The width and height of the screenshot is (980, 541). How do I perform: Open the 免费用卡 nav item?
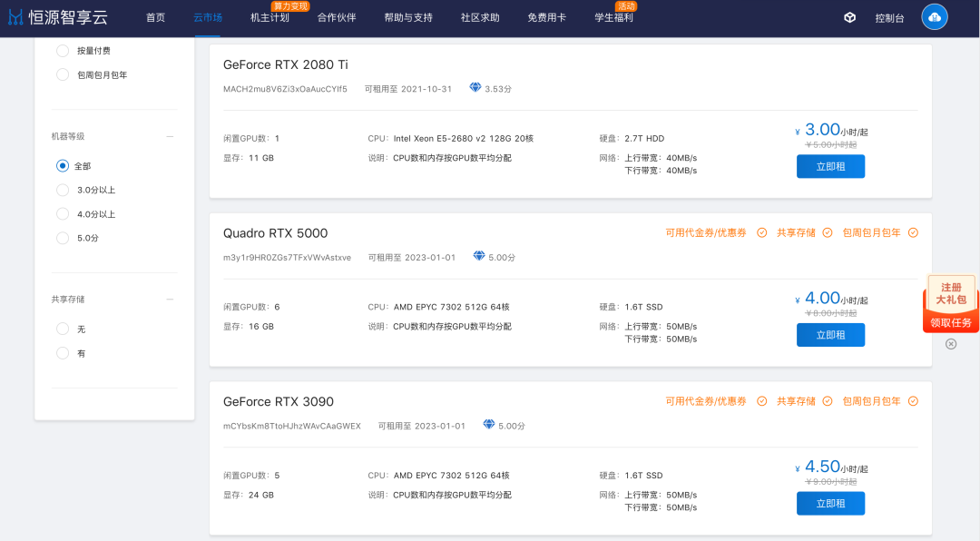(x=547, y=17)
